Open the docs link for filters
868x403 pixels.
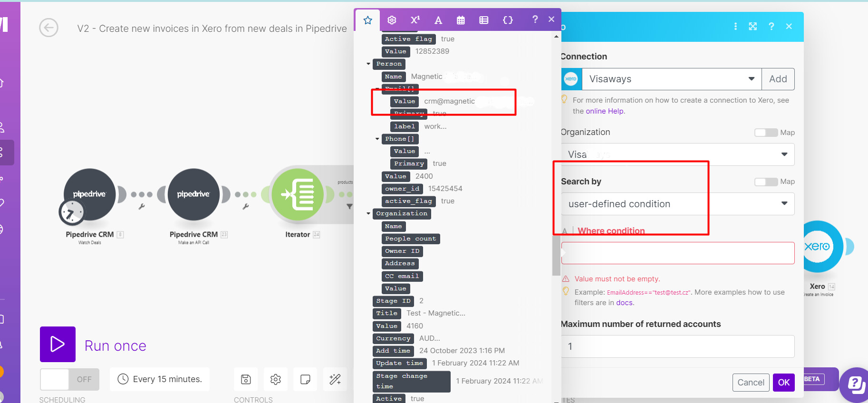click(x=625, y=303)
